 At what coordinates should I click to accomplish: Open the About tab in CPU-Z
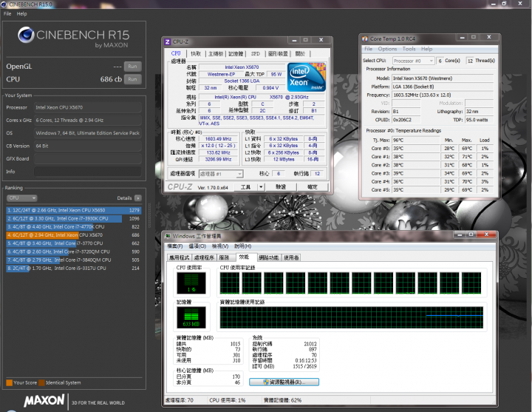(x=300, y=54)
